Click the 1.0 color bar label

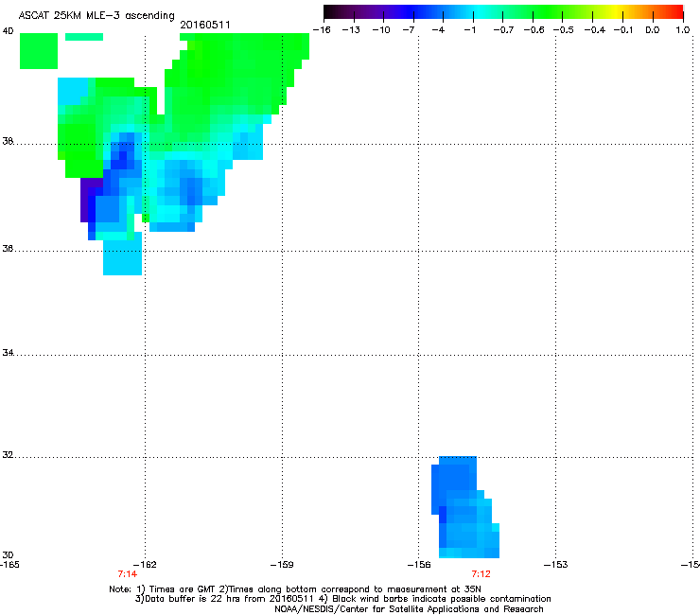683,30
